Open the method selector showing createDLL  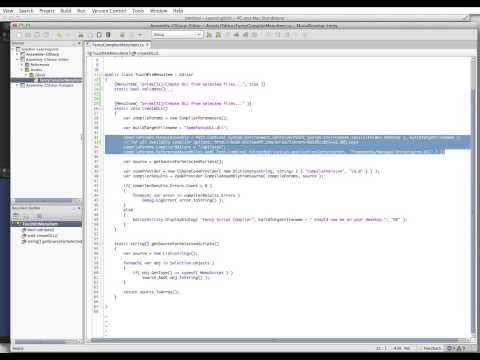click(x=146, y=53)
